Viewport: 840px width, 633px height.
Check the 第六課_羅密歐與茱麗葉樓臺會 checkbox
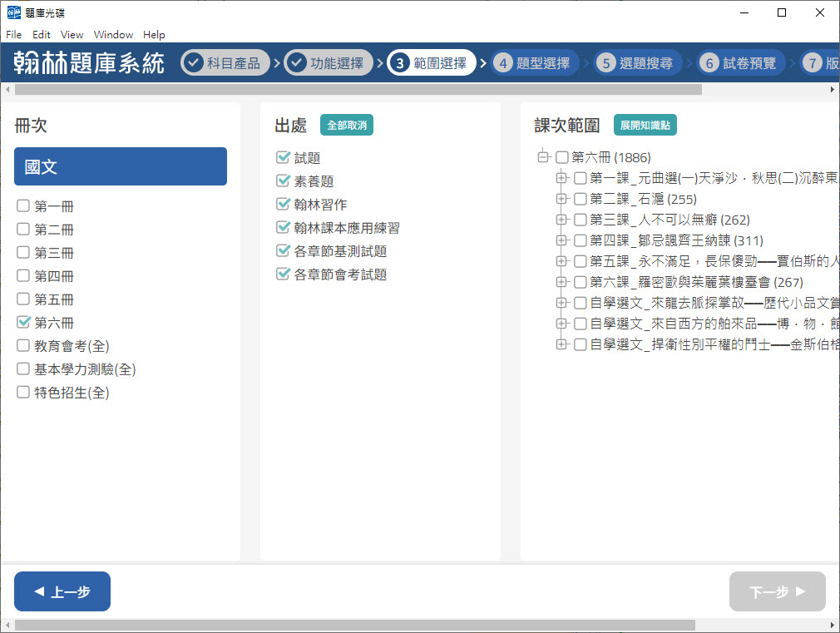pos(581,282)
